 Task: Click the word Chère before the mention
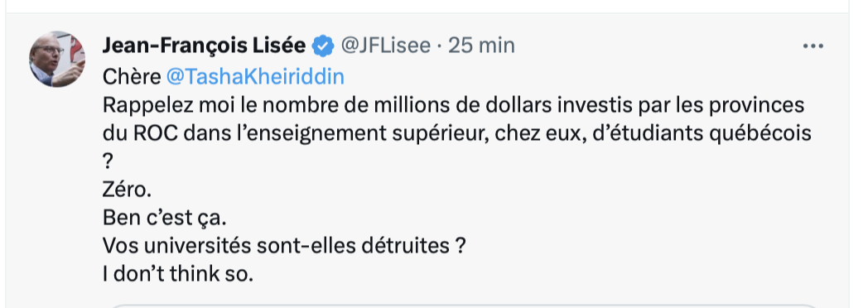131,77
